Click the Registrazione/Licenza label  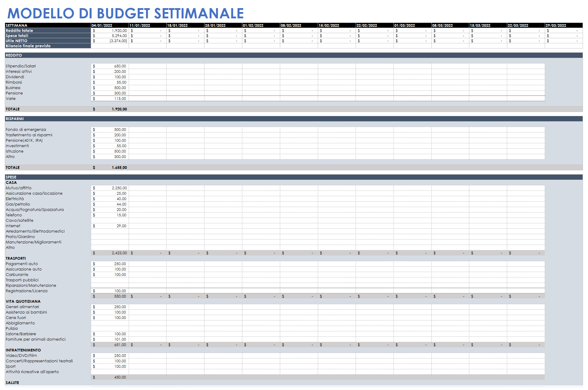[26, 291]
